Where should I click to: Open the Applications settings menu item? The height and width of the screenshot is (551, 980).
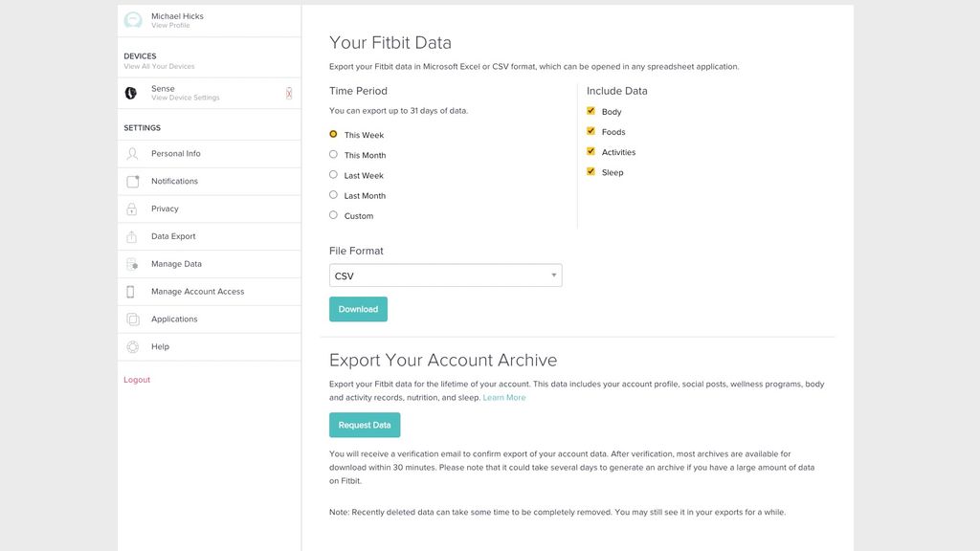coord(174,320)
